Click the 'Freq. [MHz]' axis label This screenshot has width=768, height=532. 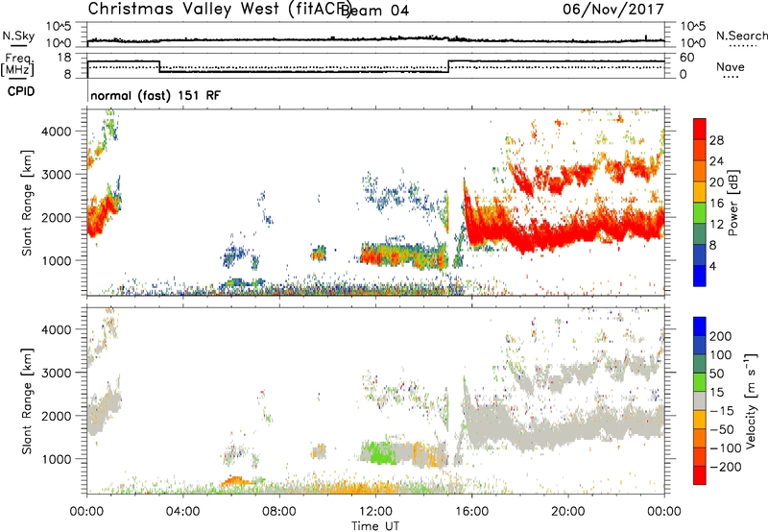click(18, 64)
